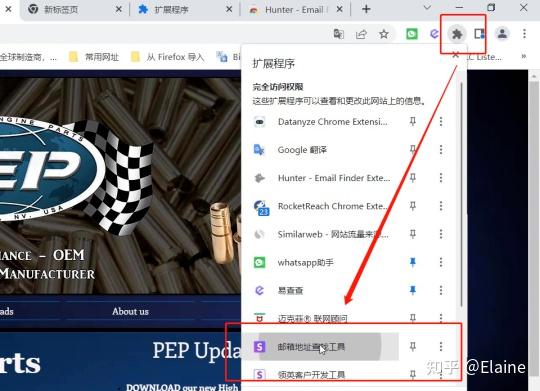Click the translate page icon
This screenshot has height=391, width=540.
(x=339, y=34)
